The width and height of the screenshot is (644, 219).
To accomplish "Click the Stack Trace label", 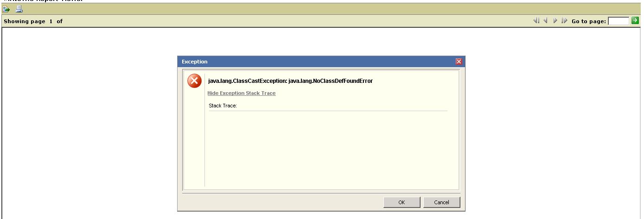I will (223, 106).
